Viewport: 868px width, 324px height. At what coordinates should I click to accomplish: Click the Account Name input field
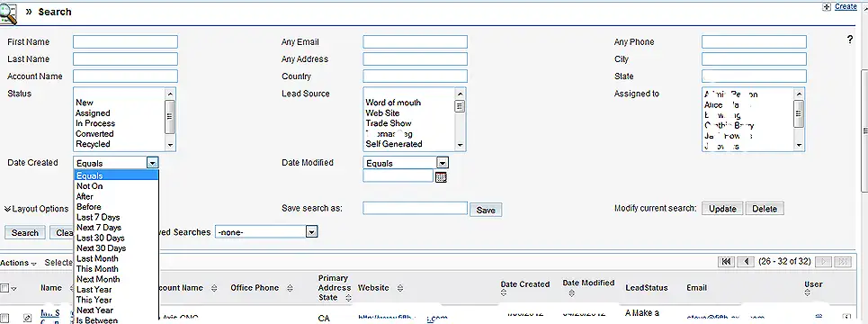(125, 76)
